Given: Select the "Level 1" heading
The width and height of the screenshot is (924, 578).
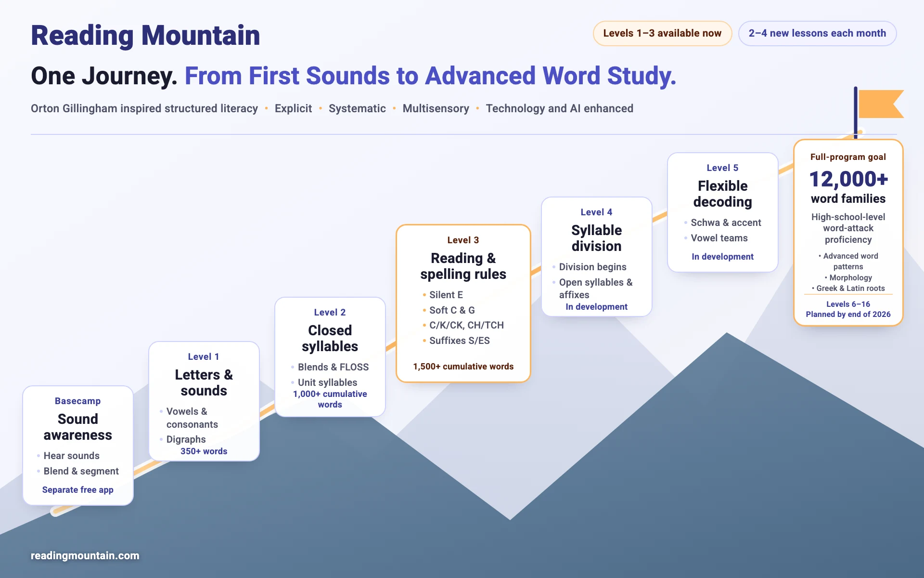Looking at the screenshot, I should click(204, 356).
